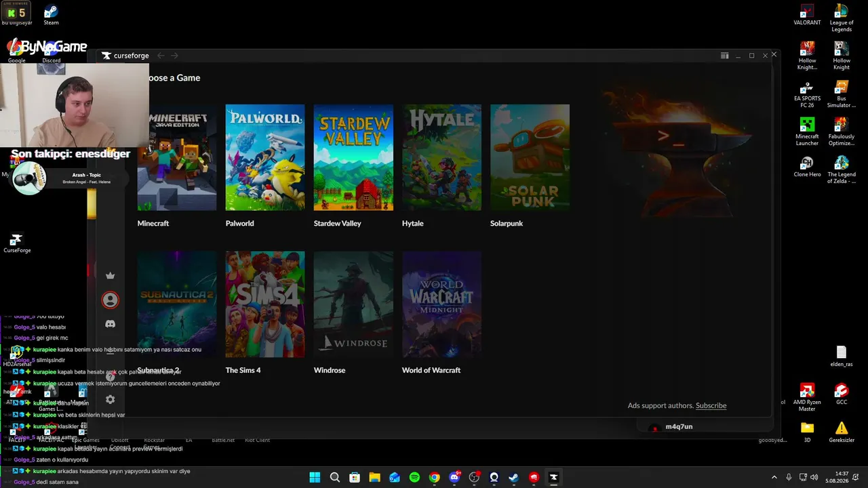Toggle the CurseForge window layout icon
The height and width of the screenshot is (488, 868).
click(x=724, y=56)
